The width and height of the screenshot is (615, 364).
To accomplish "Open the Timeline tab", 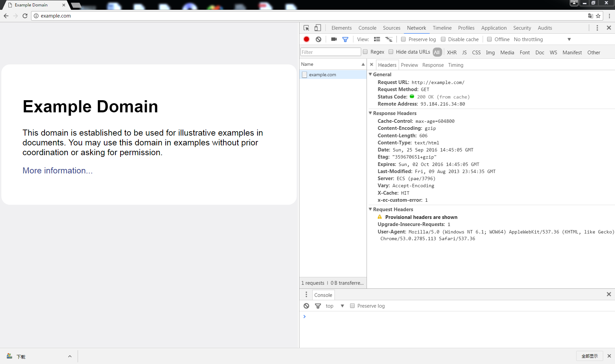I will click(442, 28).
